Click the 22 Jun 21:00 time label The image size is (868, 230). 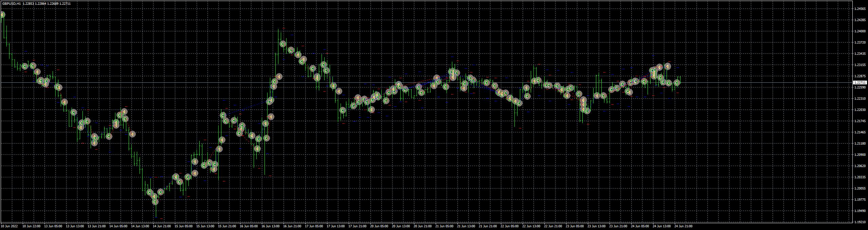(x=553, y=226)
